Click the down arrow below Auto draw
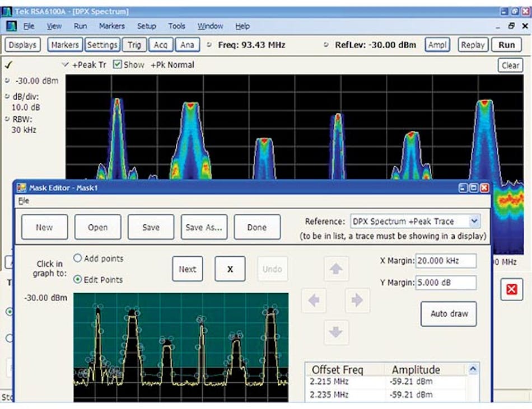Image resolution: width=532 pixels, height=409 pixels. pyautogui.click(x=336, y=331)
